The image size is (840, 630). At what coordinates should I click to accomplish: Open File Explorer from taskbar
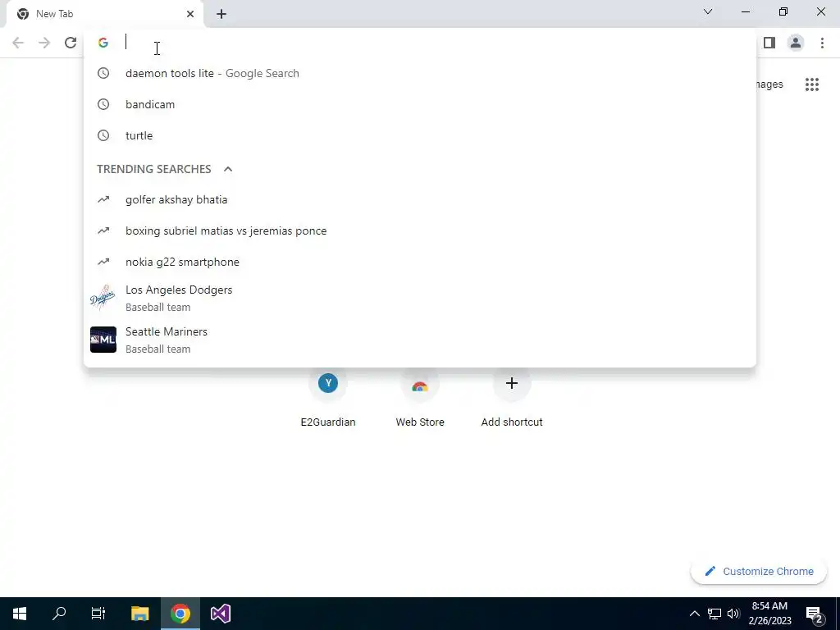139,614
